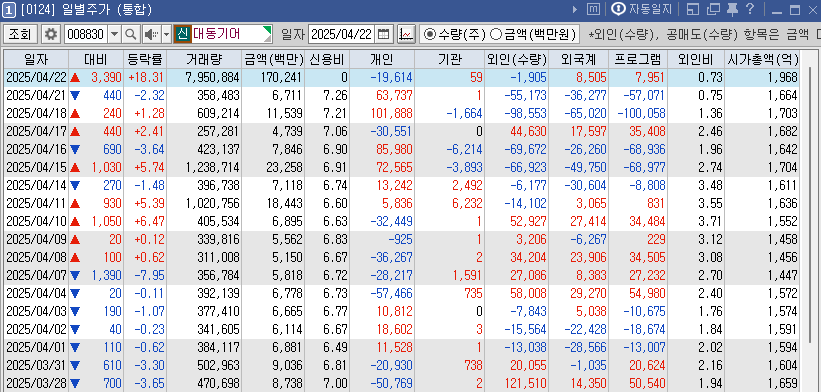
Task: Click the 개인 column header
Action: pyautogui.click(x=382, y=59)
